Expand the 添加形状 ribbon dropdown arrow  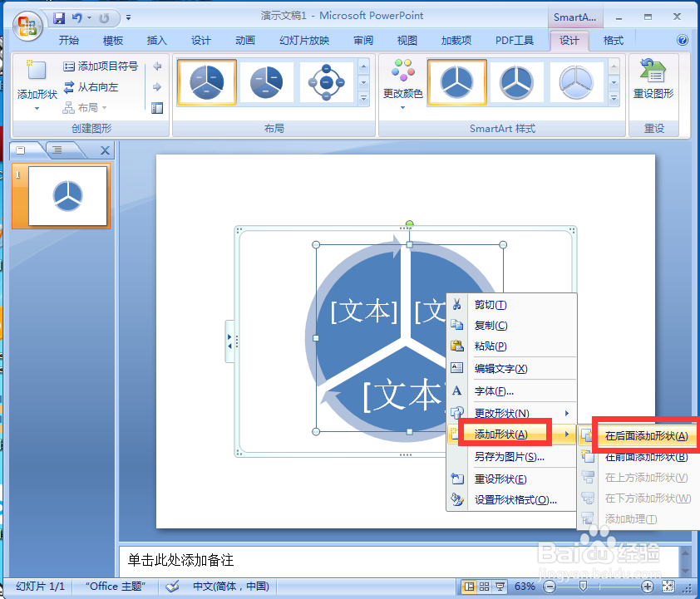[x=37, y=108]
